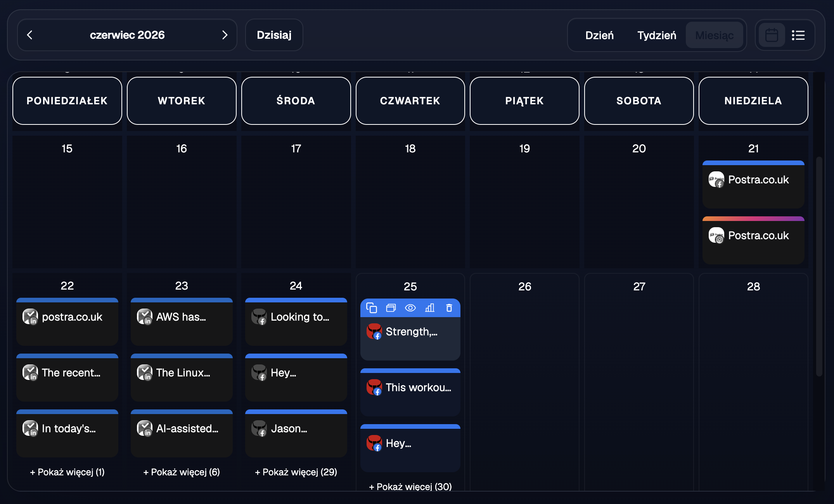Delete the Strength post using trash icon
This screenshot has width=834, height=504.
pos(449,308)
